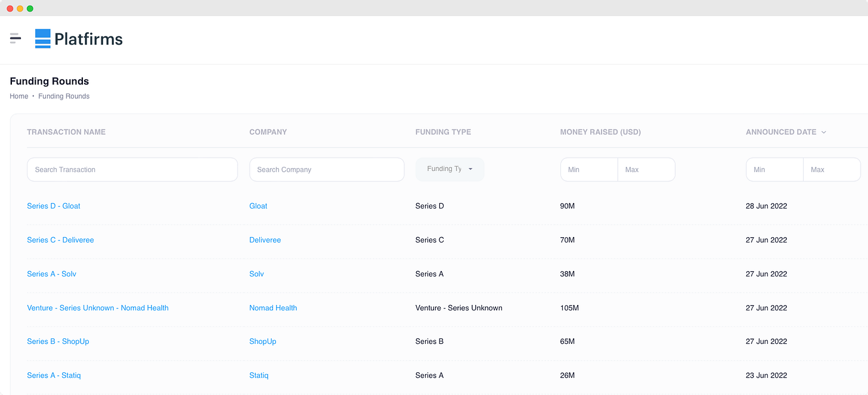Click the yellow minimize window button
The image size is (868, 395).
coord(20,8)
